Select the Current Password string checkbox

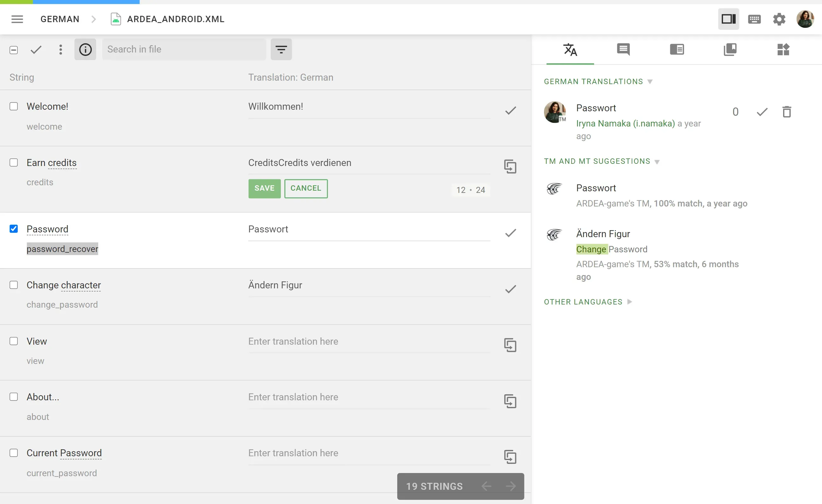pos(14,453)
